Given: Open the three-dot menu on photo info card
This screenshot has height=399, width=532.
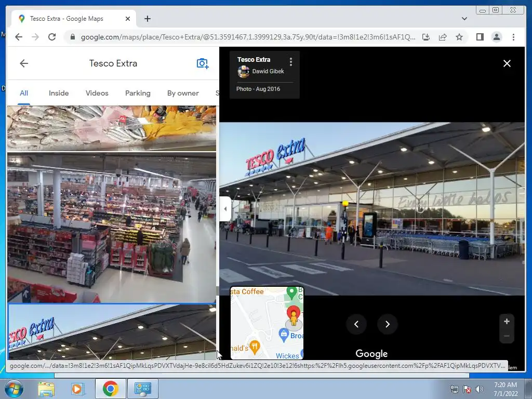Looking at the screenshot, I should (x=291, y=61).
